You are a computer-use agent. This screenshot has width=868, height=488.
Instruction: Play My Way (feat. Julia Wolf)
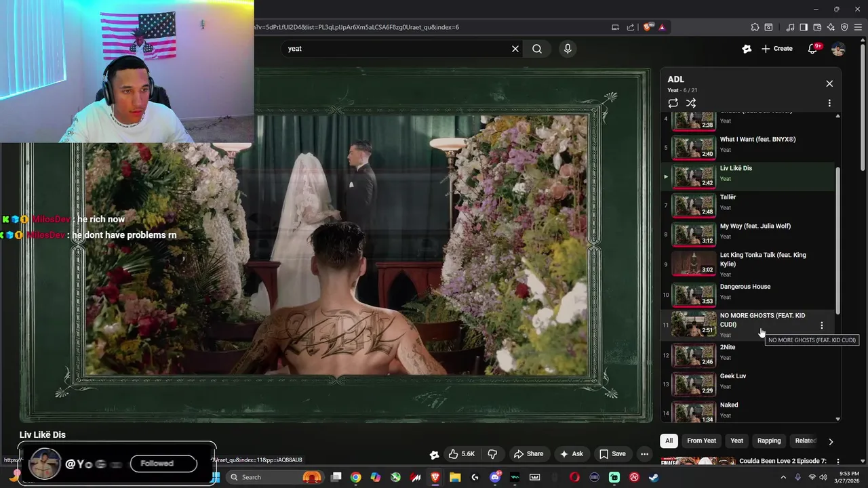[749, 235]
